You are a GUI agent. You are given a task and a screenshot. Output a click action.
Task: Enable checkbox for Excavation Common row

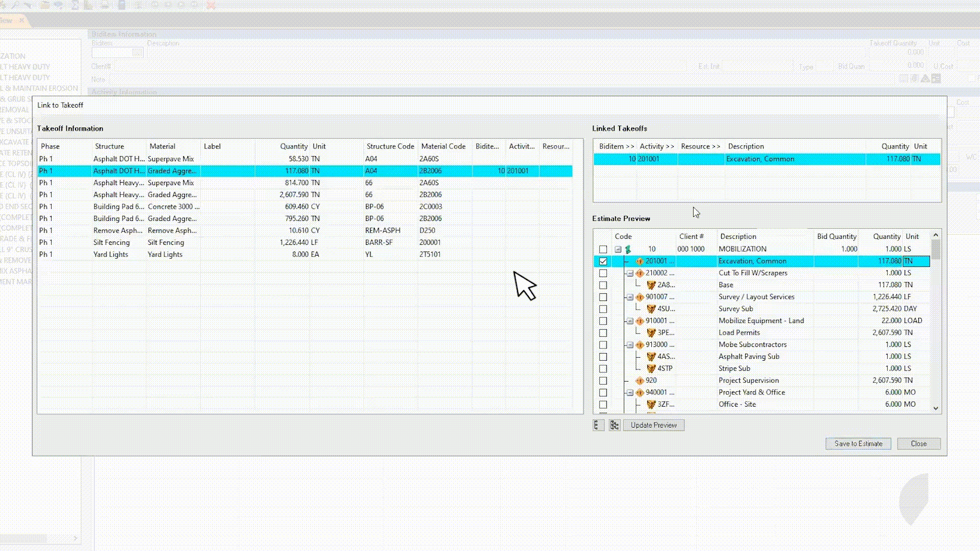[602, 261]
